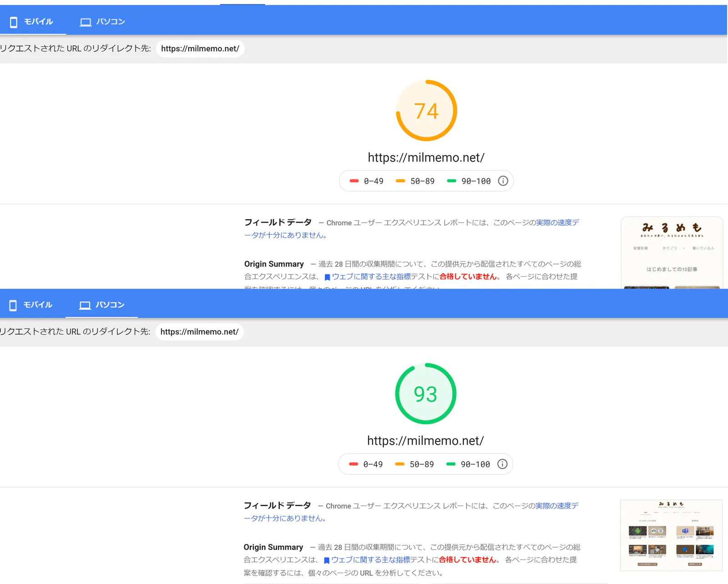
Task: Switch to パソコン tab in upper report
Action: (x=102, y=22)
